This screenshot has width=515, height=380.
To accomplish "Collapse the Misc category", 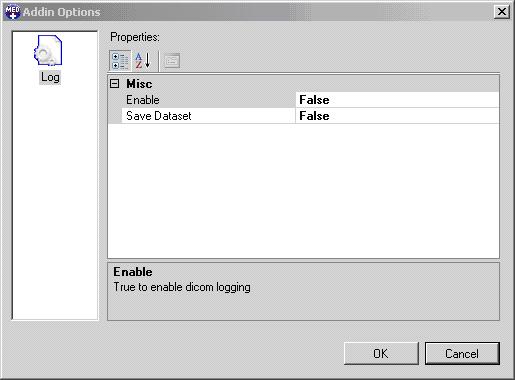I will [114, 83].
